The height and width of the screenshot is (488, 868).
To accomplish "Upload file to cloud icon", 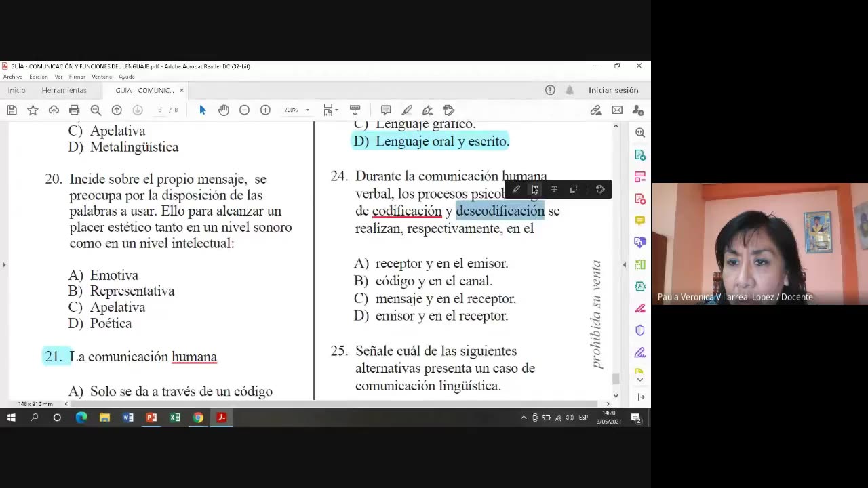I will click(x=54, y=110).
